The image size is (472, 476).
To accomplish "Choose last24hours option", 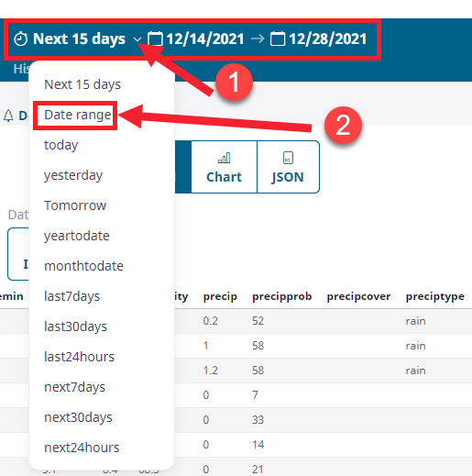I will point(80,357).
